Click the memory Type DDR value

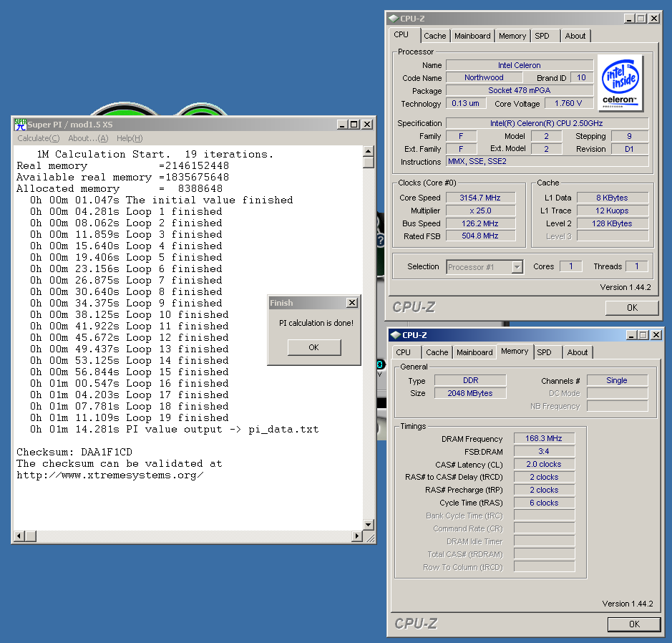[470, 380]
